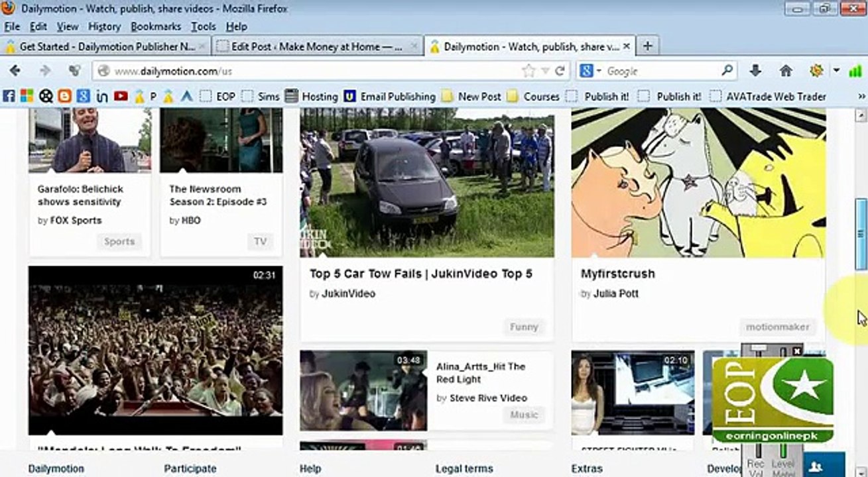Select the Funny category tag

coord(524,327)
